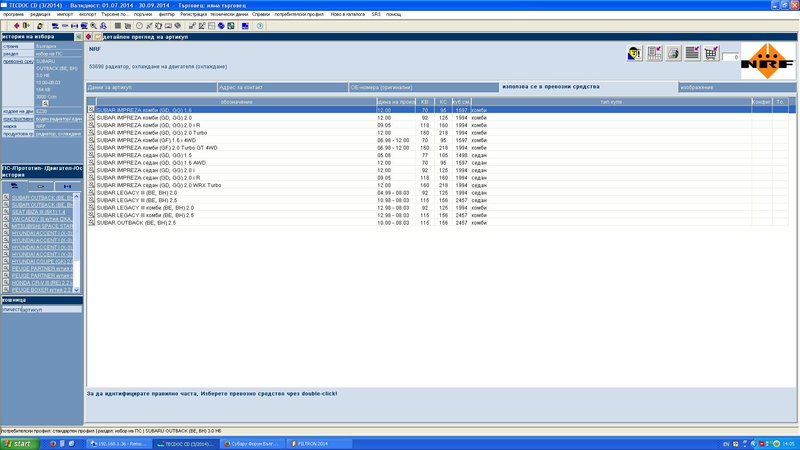Click the mechanic with exclamation mark icon
800x450 pixels.
click(x=635, y=53)
